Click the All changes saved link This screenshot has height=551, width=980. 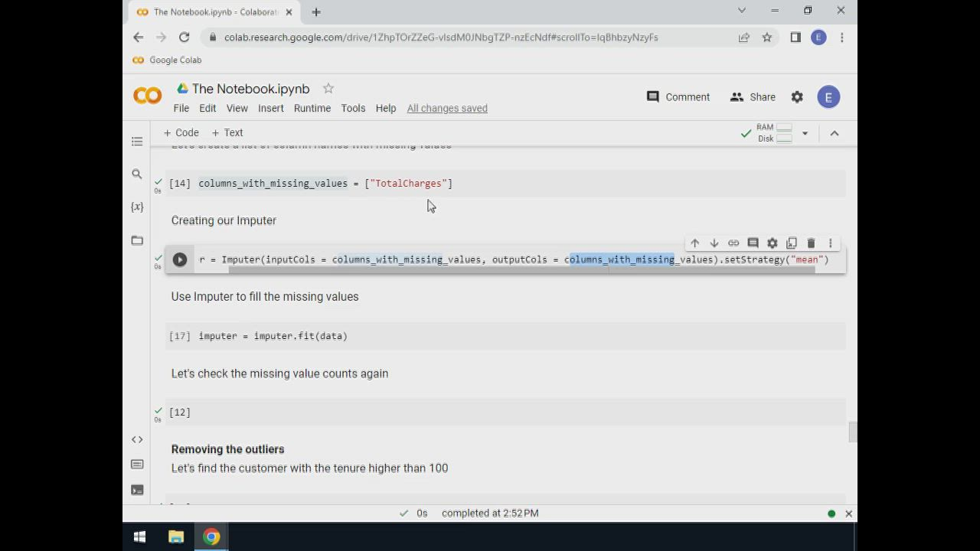point(447,108)
